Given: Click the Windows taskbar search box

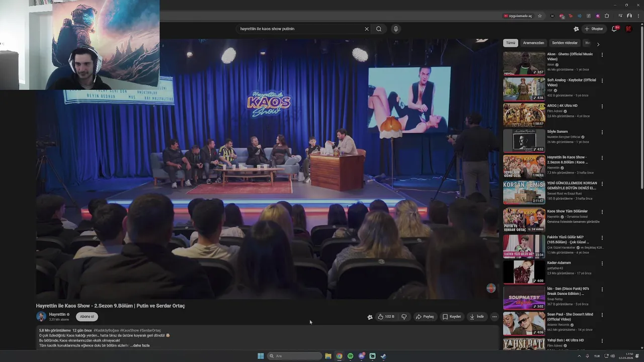Looking at the screenshot, I should pos(295,356).
